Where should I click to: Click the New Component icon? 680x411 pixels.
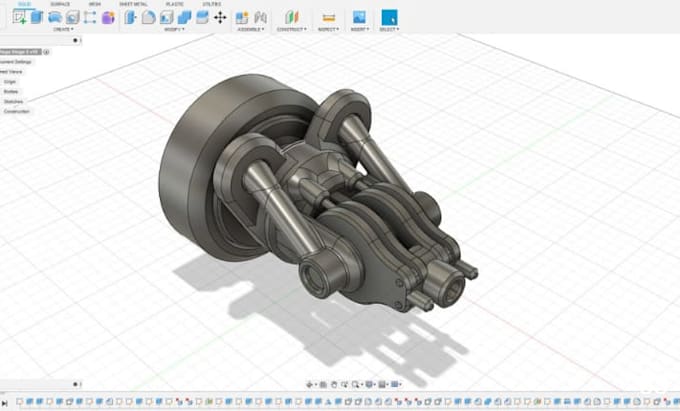[x=242, y=17]
